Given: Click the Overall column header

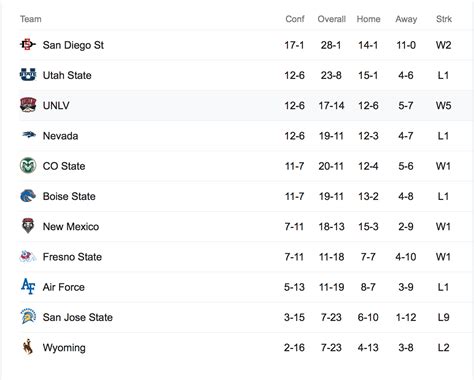Looking at the screenshot, I should click(331, 19).
